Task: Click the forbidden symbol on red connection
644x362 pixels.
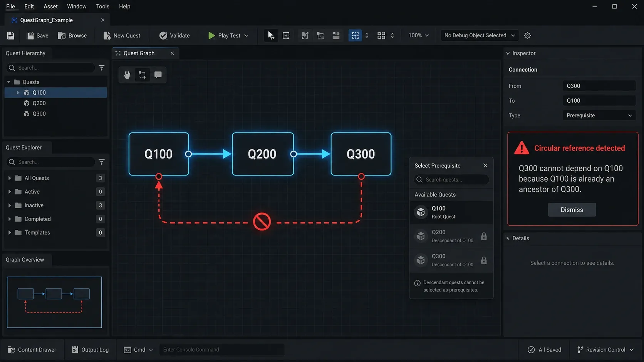Action: tap(262, 222)
